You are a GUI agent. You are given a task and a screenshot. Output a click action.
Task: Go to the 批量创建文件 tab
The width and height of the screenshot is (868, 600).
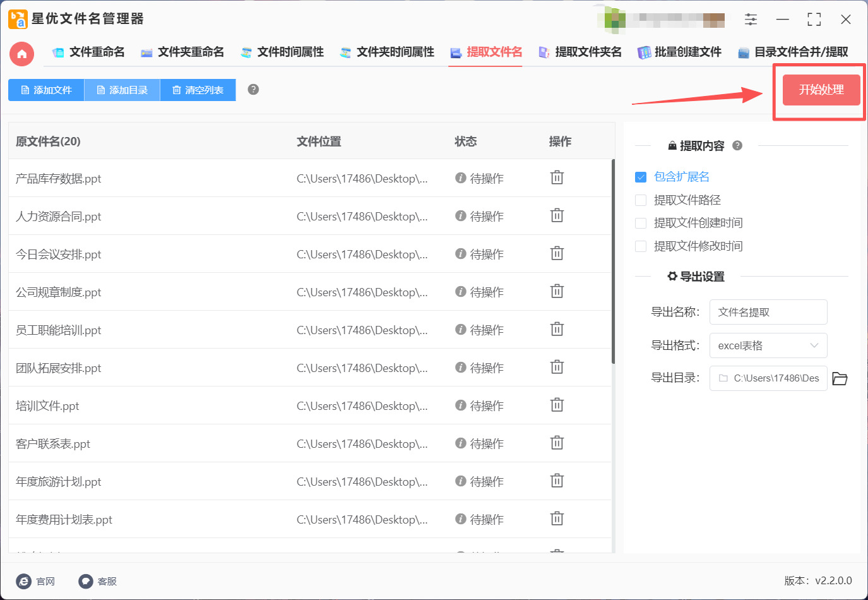[679, 52]
